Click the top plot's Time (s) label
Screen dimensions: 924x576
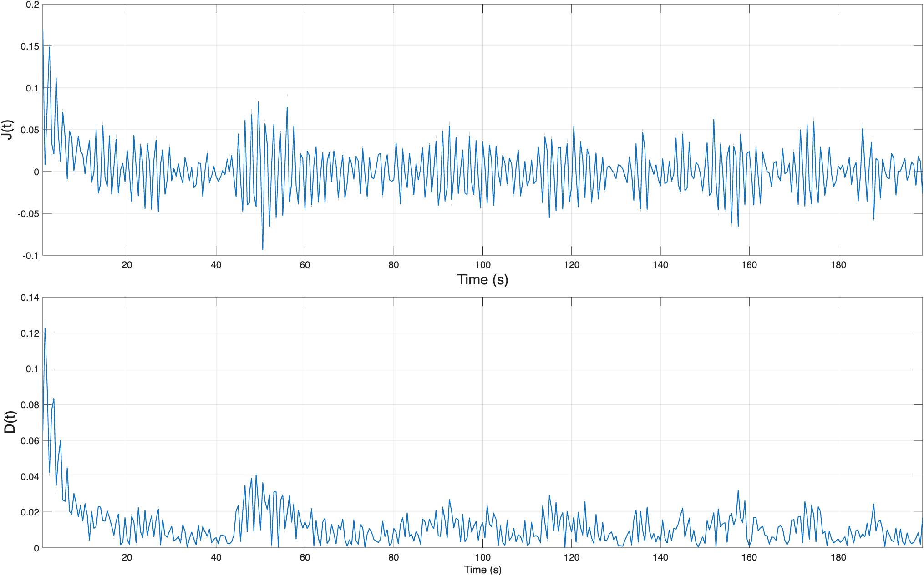pyautogui.click(x=482, y=279)
